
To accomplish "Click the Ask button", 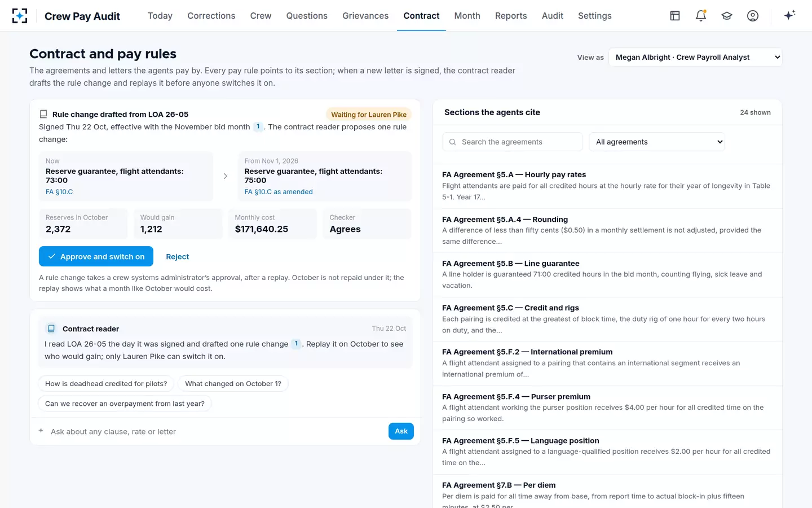I will [401, 431].
